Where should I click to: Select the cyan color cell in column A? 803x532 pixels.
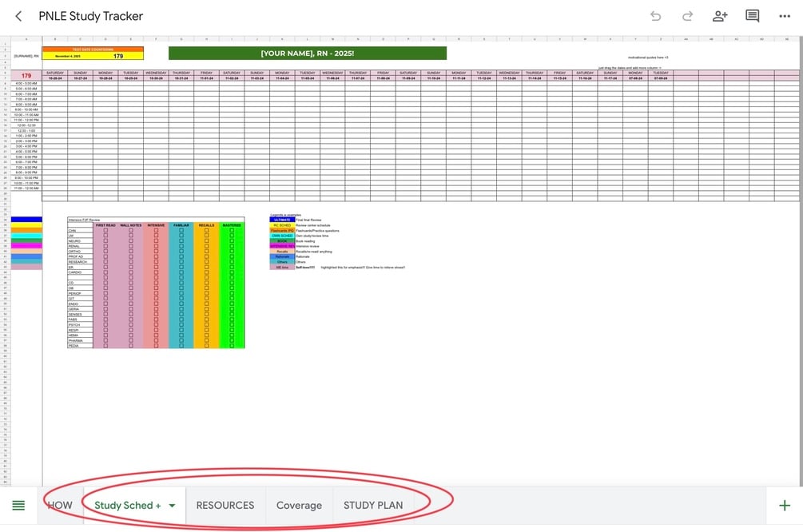coord(26,235)
